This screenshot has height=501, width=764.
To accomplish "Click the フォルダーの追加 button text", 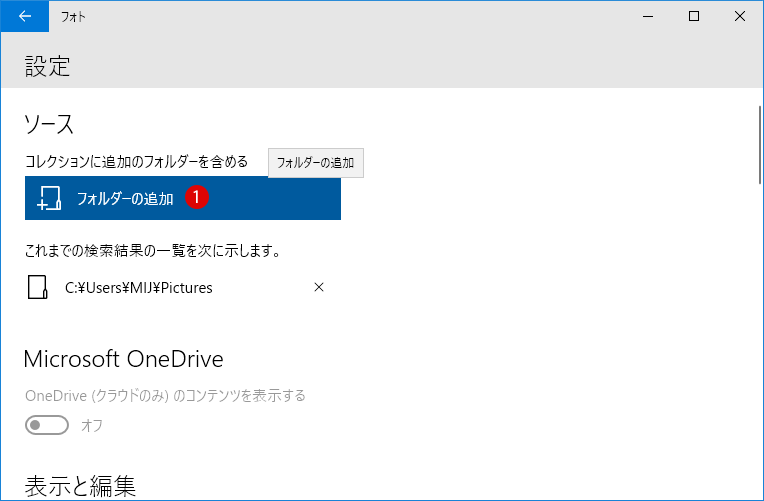I will pyautogui.click(x=125, y=199).
